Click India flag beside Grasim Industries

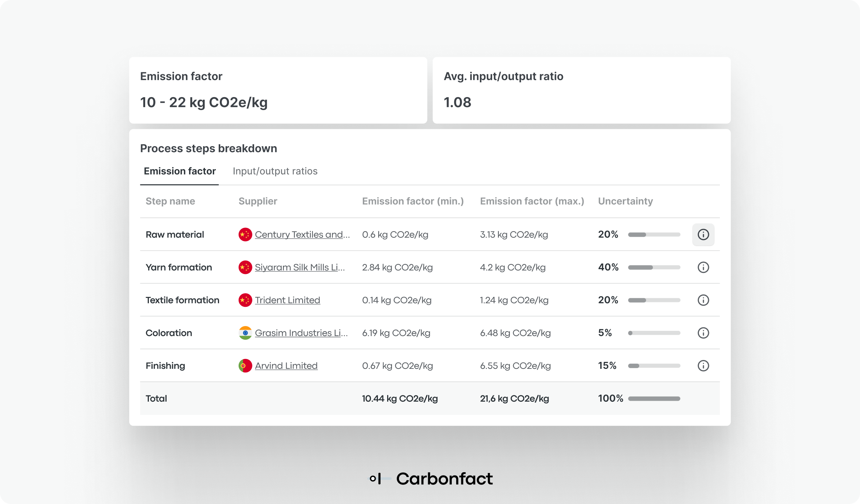(245, 333)
